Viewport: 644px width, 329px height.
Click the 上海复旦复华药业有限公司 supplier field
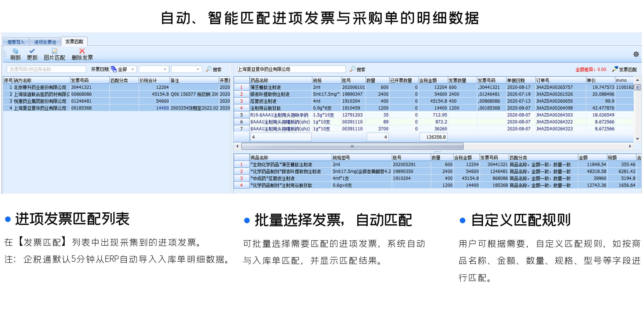click(x=291, y=69)
